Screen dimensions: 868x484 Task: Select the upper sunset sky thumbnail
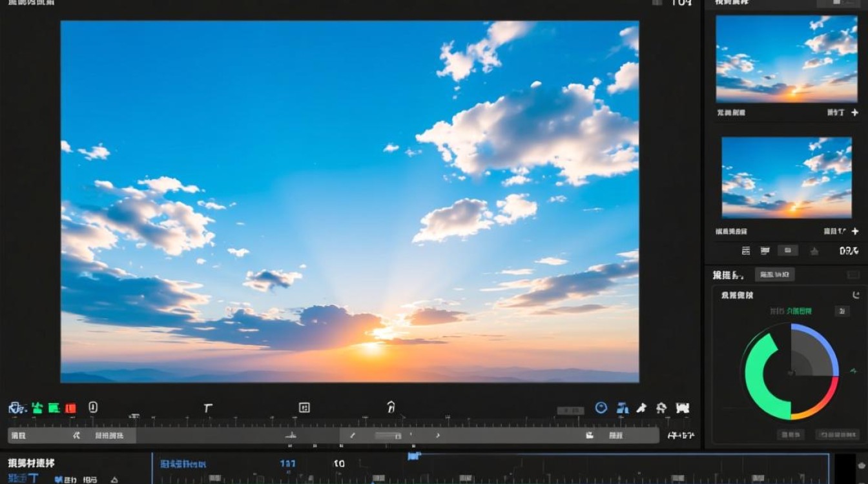[787, 59]
